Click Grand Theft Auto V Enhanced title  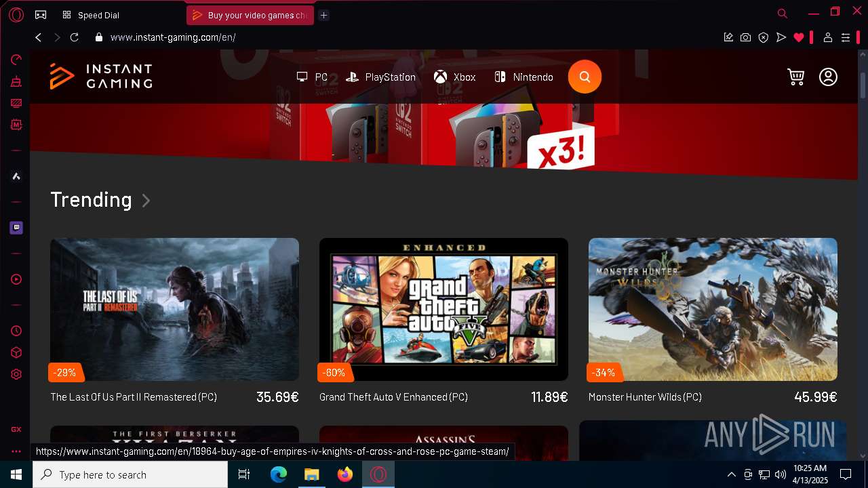click(393, 397)
